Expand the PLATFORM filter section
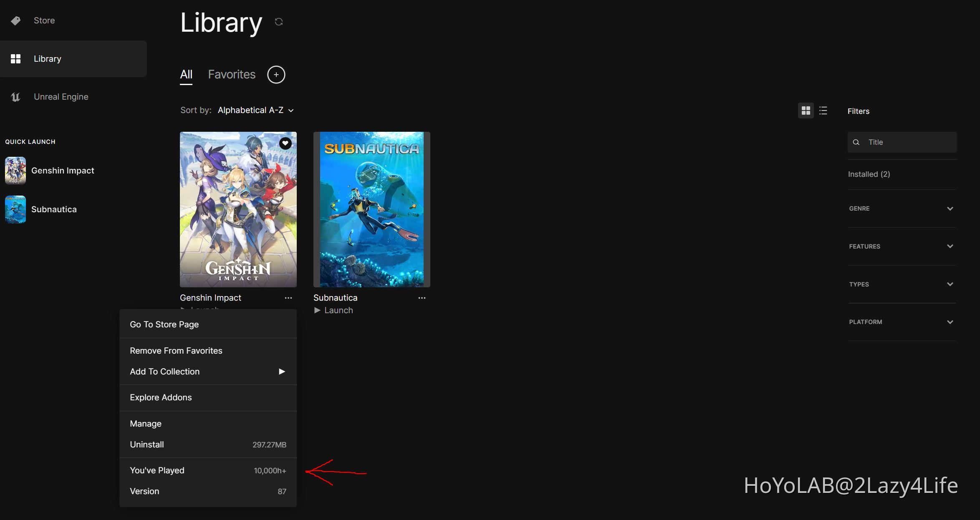 pos(902,322)
